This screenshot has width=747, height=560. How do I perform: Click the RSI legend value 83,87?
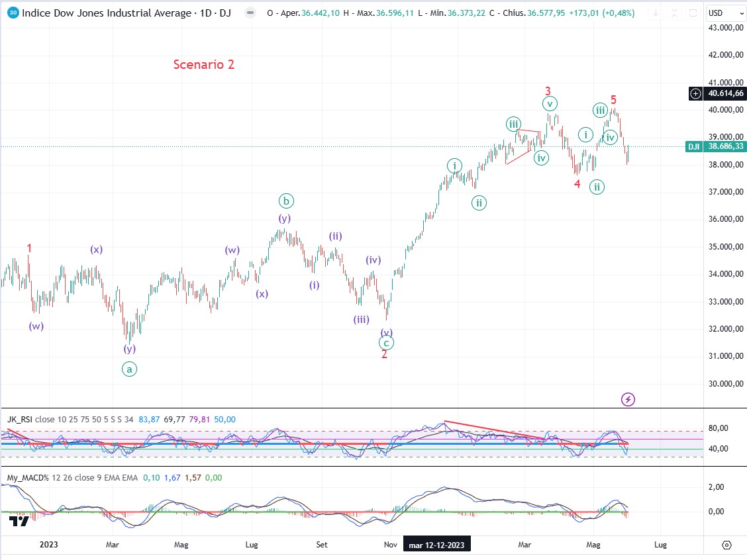coord(149,420)
